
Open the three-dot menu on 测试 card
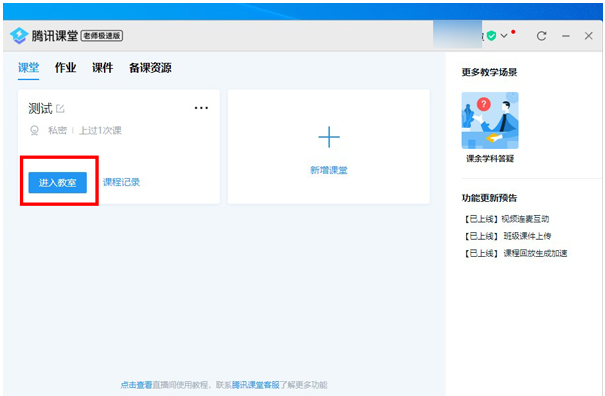pos(201,108)
